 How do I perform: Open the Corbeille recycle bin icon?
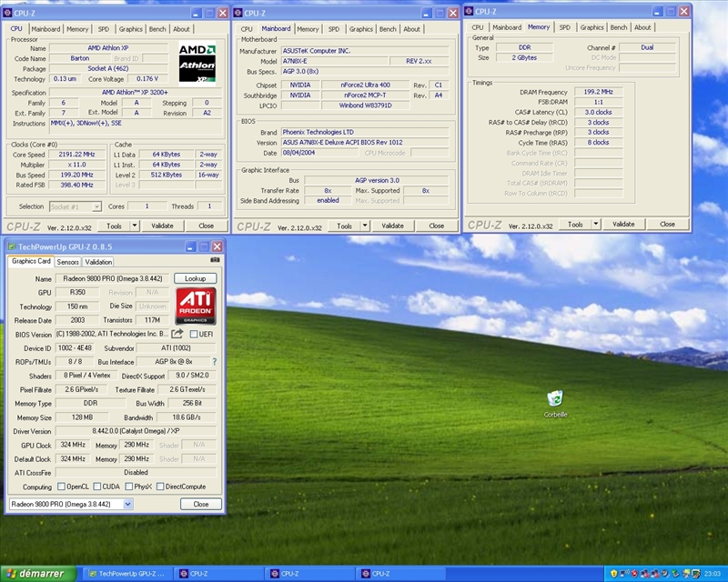coord(555,404)
